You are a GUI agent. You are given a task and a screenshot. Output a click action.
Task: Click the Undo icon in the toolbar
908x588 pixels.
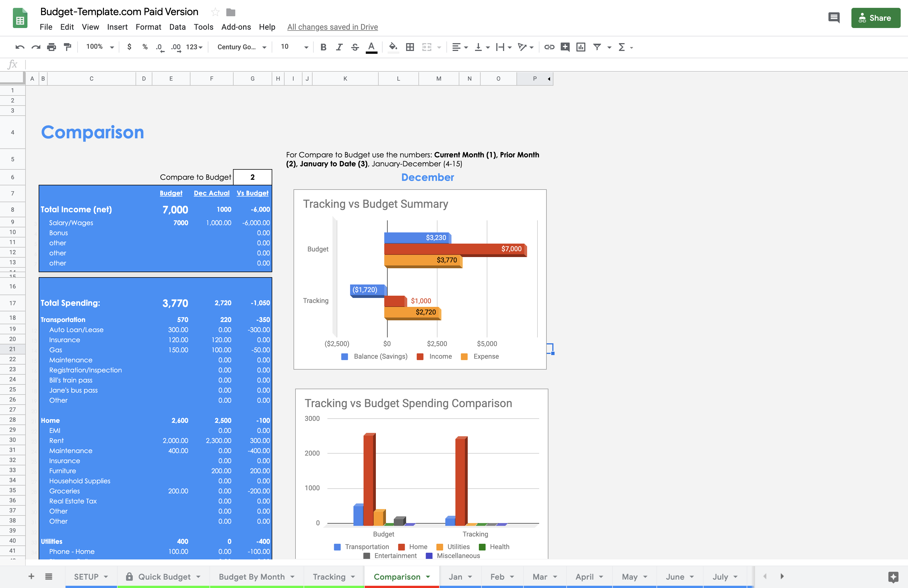19,47
